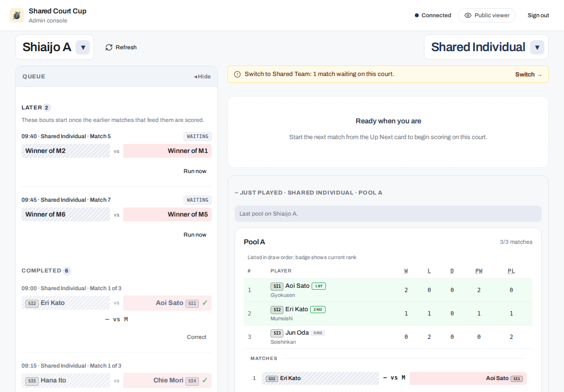Click Winner of M2 slot
Viewport: 564px width, 392px height.
(65, 151)
